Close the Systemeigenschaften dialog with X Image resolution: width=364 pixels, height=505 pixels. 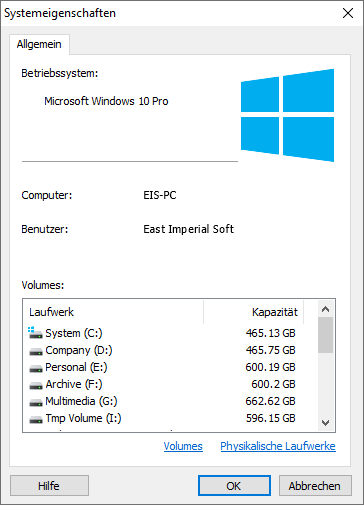(x=348, y=13)
